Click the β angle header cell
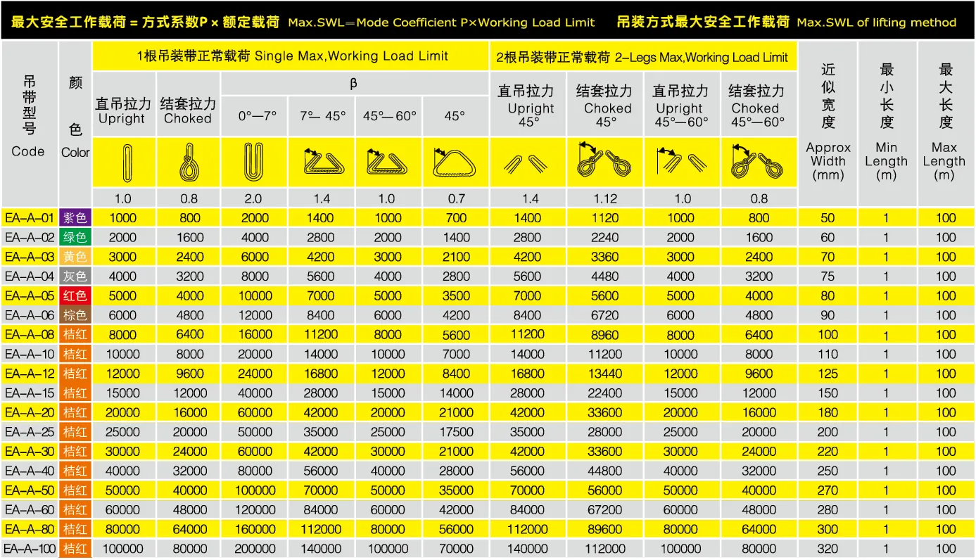 point(353,84)
